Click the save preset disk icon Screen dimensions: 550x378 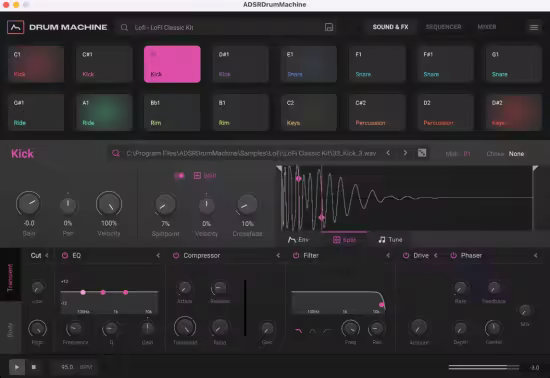329,27
